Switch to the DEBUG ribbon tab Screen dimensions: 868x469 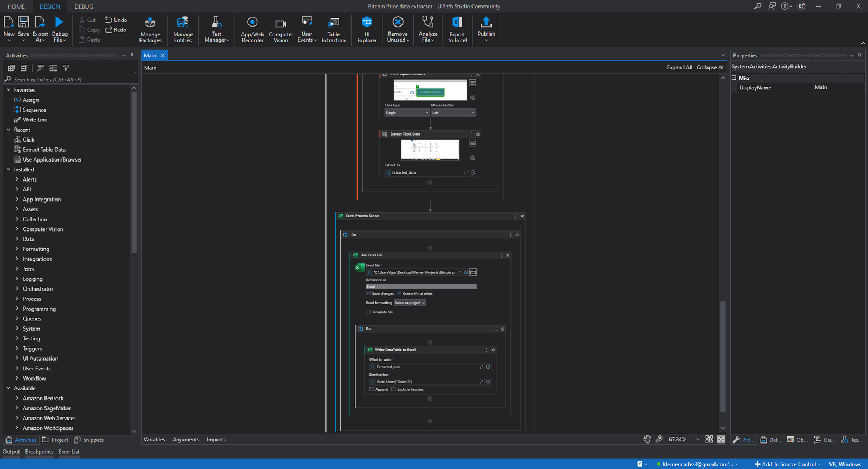pos(84,7)
